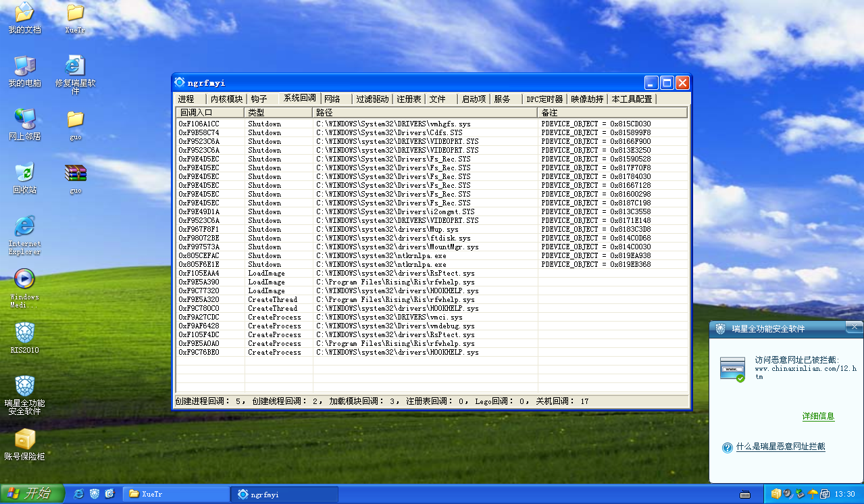Select the row with entry 0xF106A1CC
The width and height of the screenshot is (864, 504).
[x=432, y=124]
